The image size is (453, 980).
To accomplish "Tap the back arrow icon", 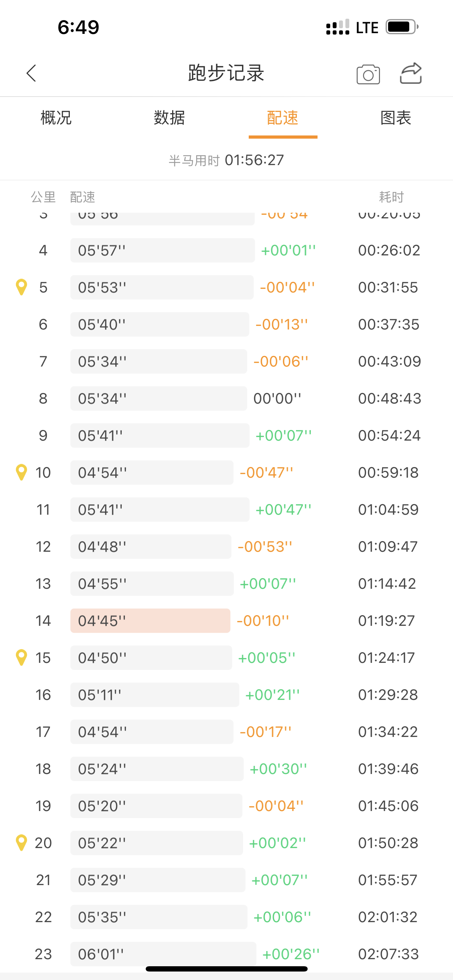I will [x=31, y=73].
